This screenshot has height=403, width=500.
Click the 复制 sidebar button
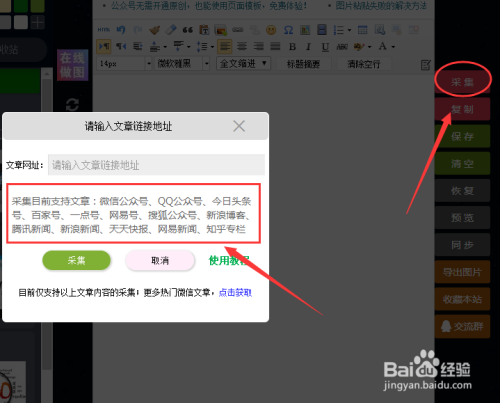pos(462,109)
